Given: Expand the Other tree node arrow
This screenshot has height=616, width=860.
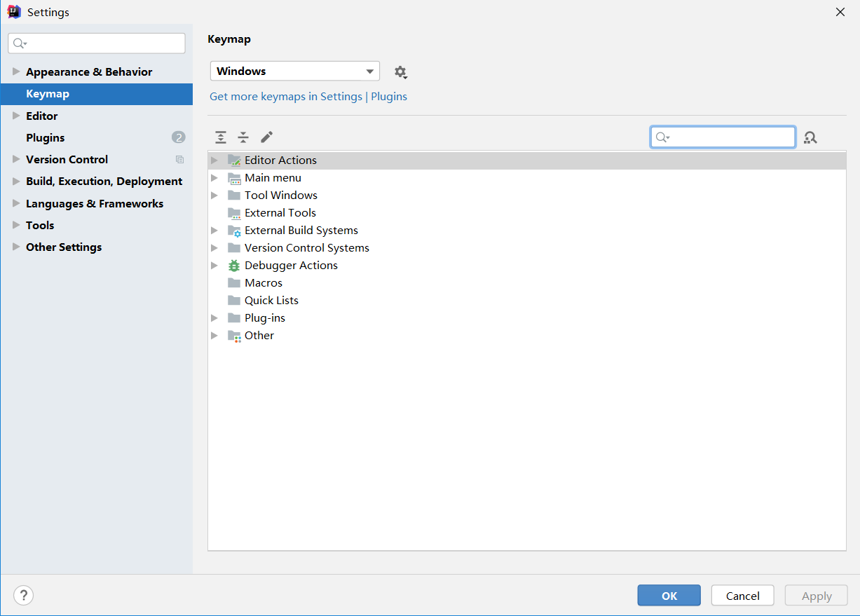Looking at the screenshot, I should click(214, 335).
